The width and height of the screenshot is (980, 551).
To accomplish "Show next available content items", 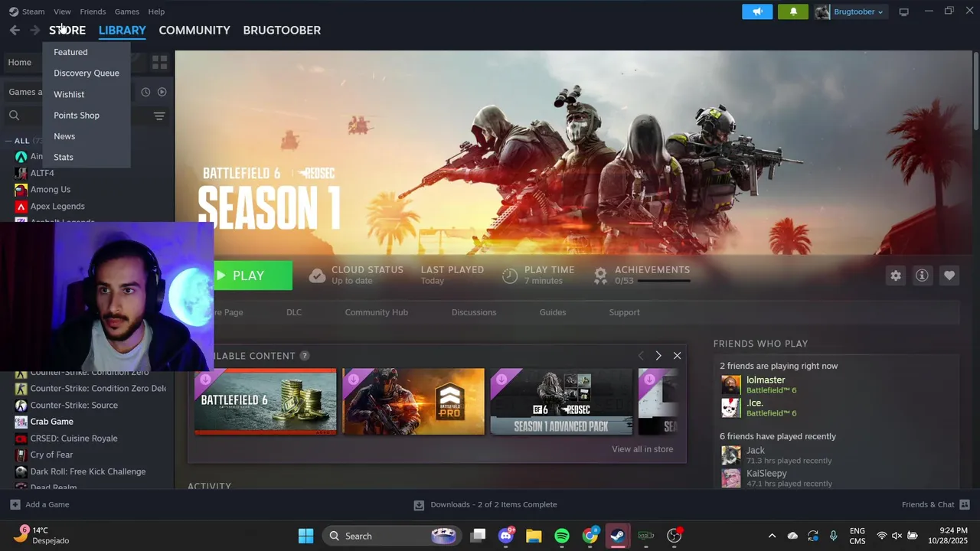I will tap(658, 356).
